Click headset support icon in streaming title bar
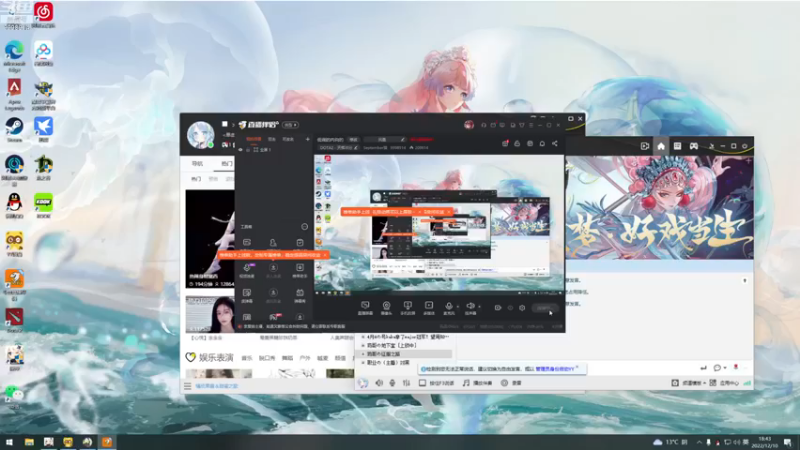Viewport: 800px width, 450px height. tap(483, 125)
